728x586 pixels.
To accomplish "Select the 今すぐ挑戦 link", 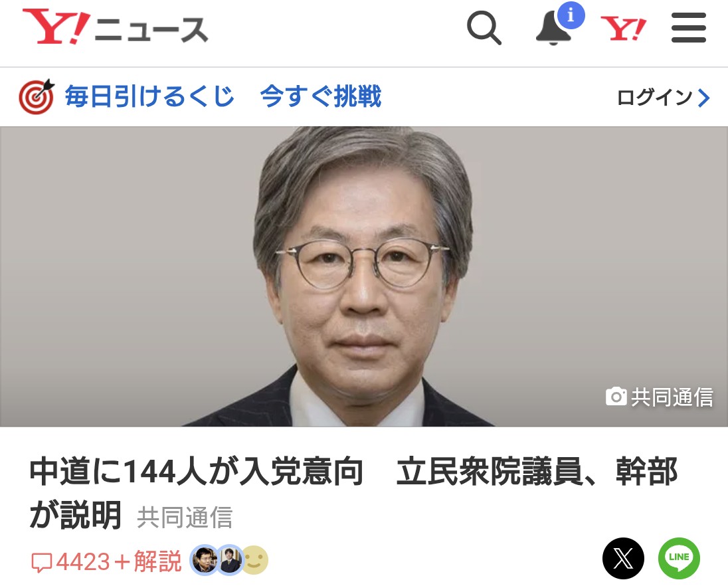I will [320, 96].
